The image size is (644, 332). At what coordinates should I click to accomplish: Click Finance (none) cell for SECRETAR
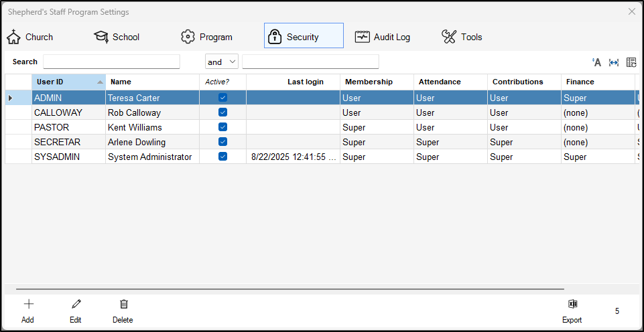coord(598,142)
